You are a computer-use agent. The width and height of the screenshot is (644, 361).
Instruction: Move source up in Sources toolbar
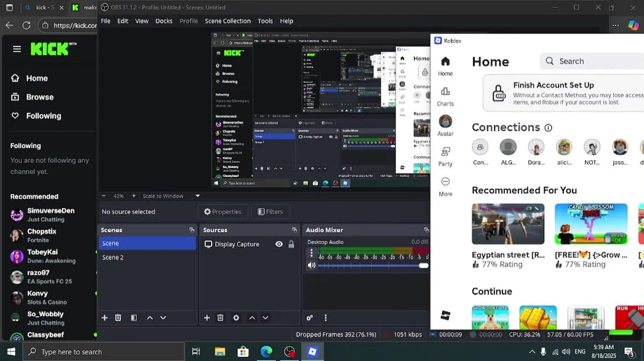click(x=252, y=318)
